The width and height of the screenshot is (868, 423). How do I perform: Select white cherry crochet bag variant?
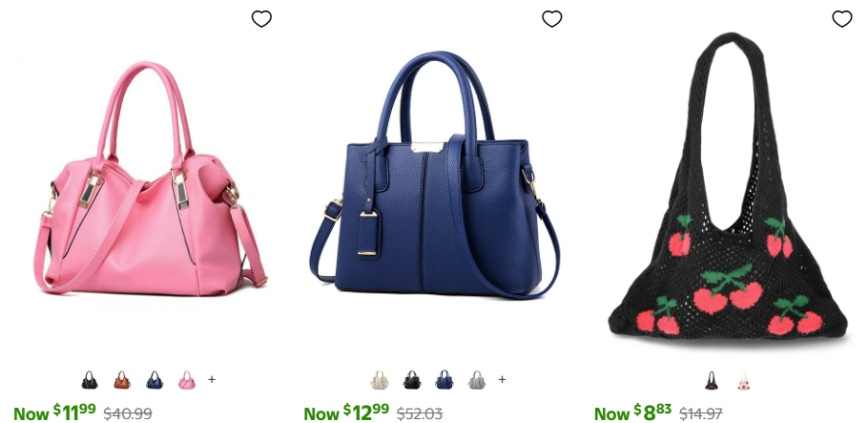pyautogui.click(x=743, y=380)
